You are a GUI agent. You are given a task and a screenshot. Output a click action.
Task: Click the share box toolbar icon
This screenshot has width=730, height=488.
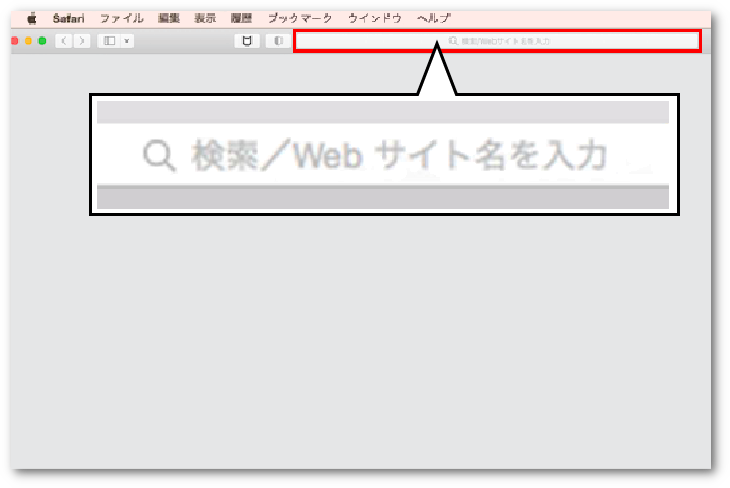point(247,41)
